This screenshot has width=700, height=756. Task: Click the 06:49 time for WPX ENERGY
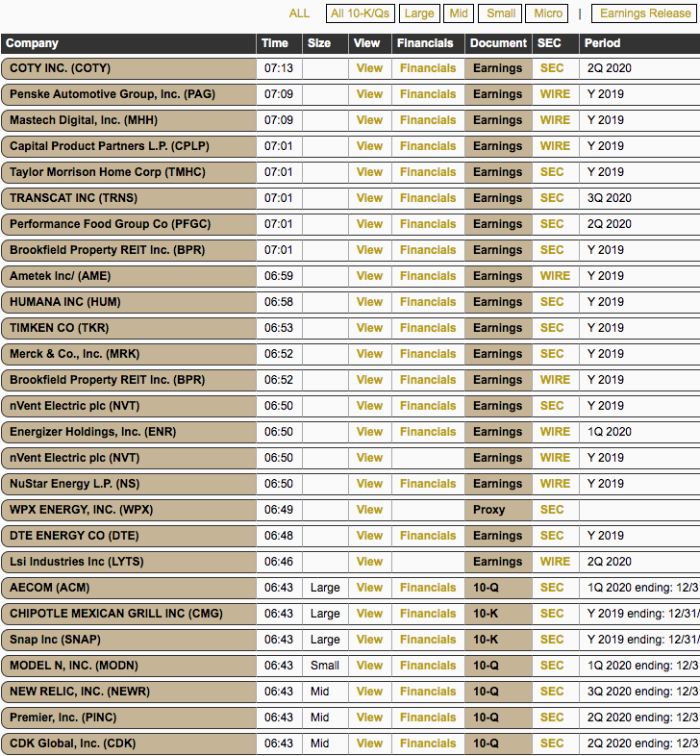[x=278, y=510]
